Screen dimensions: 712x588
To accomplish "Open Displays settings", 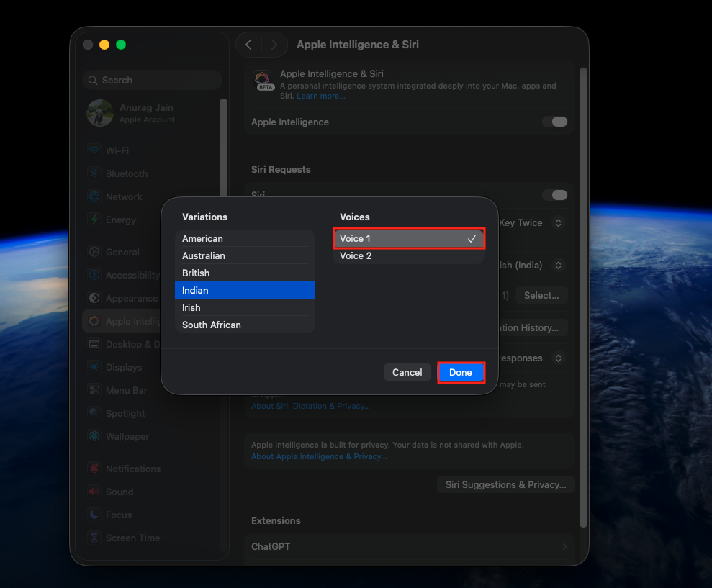I will [121, 367].
